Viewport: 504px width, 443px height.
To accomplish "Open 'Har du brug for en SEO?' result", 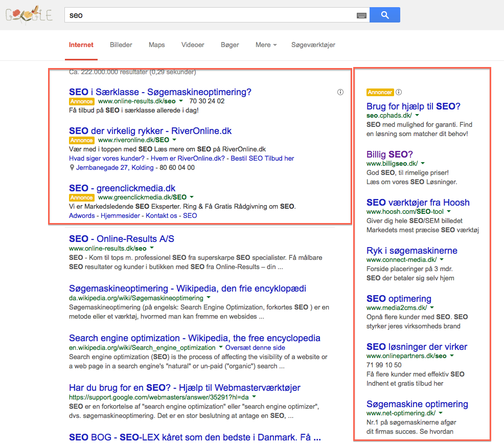I will coord(185,388).
